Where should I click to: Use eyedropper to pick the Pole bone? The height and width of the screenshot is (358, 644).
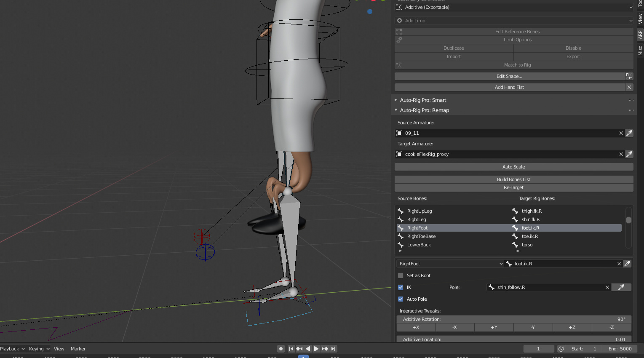pyautogui.click(x=621, y=287)
